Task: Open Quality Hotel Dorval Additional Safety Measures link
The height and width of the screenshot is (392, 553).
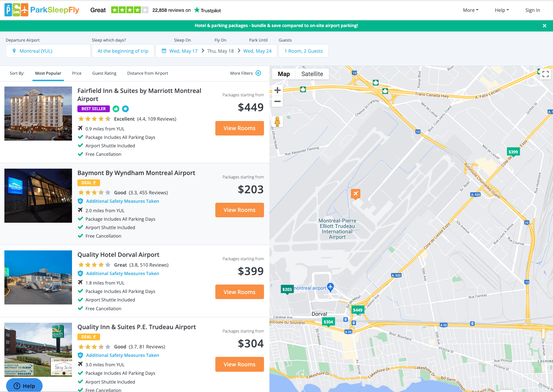Action: point(122,273)
